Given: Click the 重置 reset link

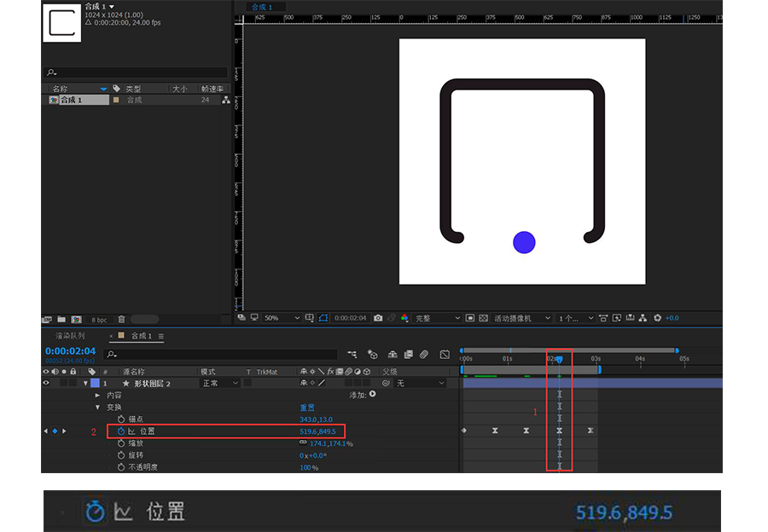Looking at the screenshot, I should [307, 408].
